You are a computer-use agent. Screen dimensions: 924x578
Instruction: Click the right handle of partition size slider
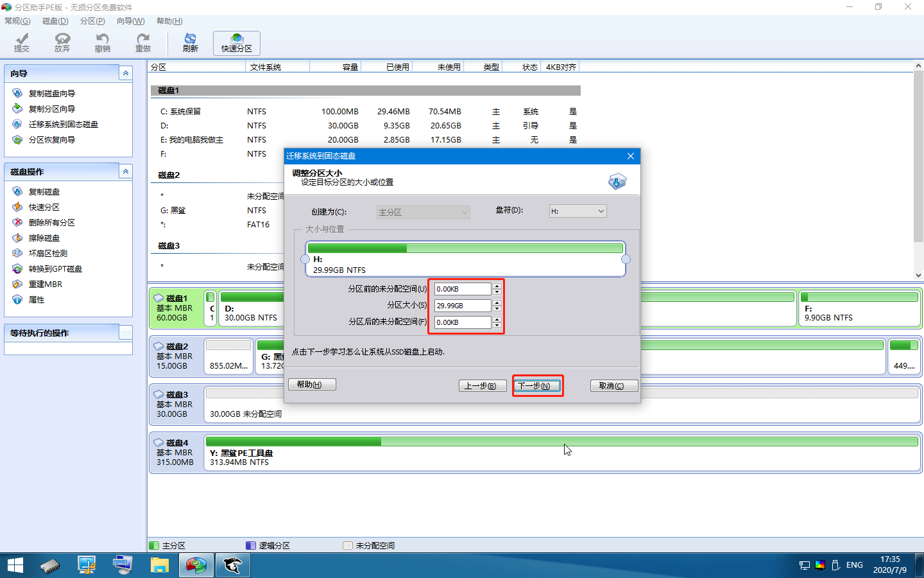click(626, 259)
